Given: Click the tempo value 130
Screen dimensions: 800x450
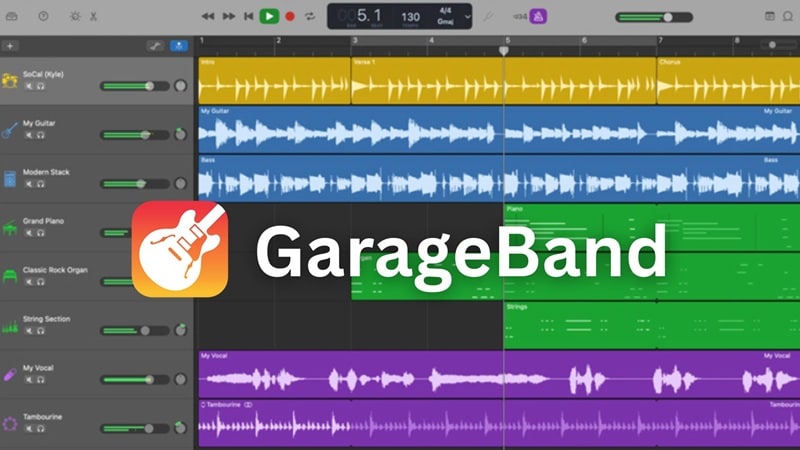Looking at the screenshot, I should [410, 17].
